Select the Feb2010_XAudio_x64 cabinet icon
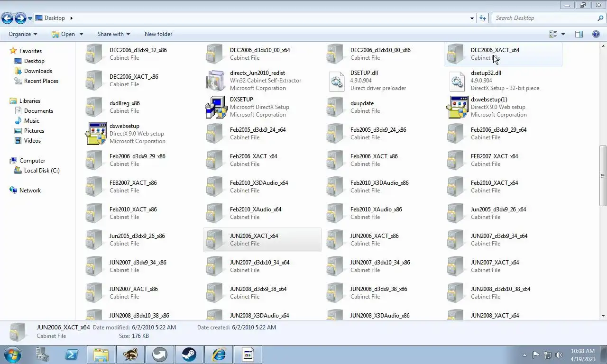Viewport: 607px width, 364px height. (215, 213)
